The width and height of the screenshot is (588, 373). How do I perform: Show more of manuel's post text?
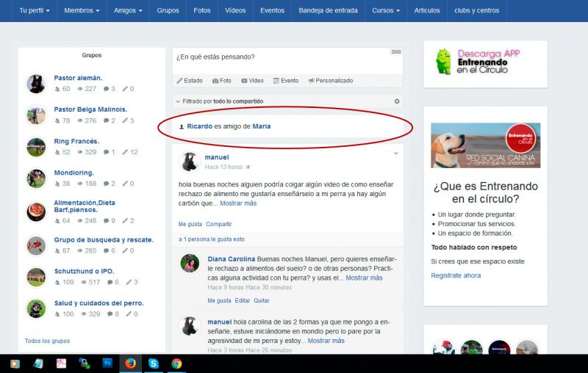pyautogui.click(x=238, y=203)
